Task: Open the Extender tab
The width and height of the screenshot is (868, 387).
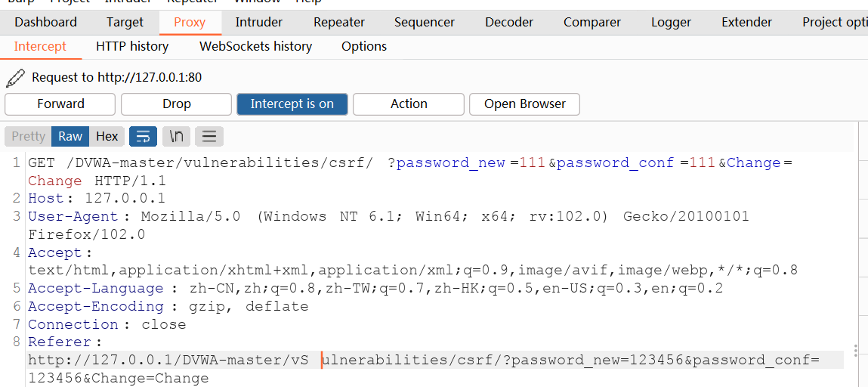Action: point(747,22)
